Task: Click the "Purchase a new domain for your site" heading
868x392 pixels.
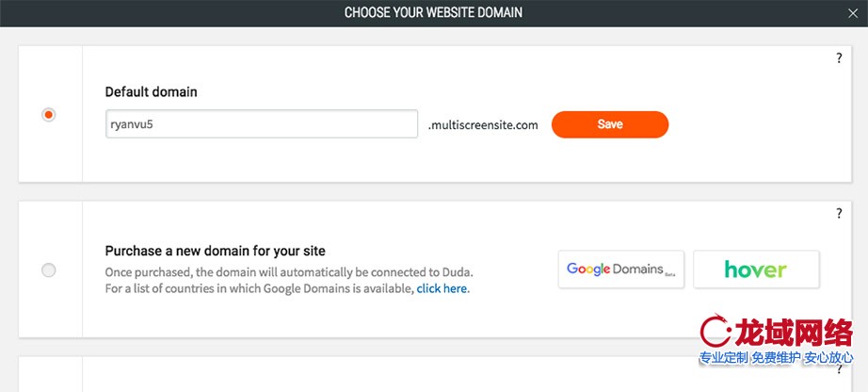Action: click(215, 251)
